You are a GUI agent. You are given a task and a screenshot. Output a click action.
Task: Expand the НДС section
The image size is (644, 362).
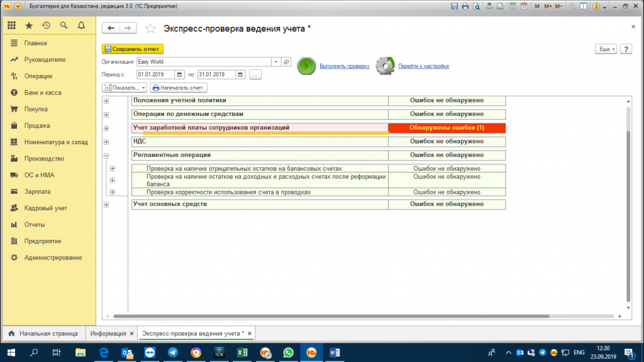[x=106, y=142]
